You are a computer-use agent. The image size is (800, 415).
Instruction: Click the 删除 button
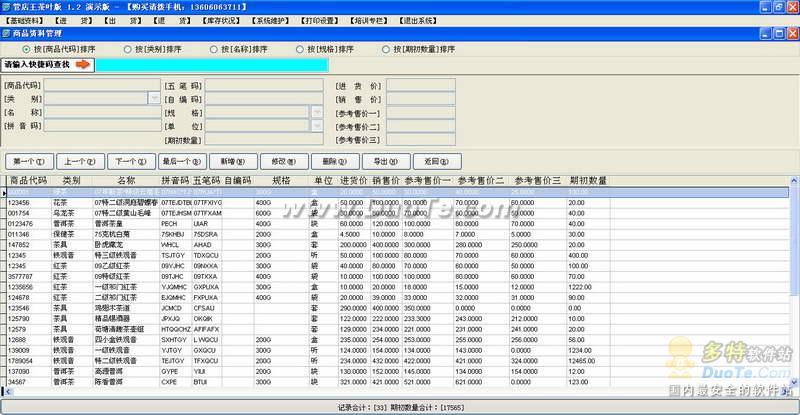(328, 160)
